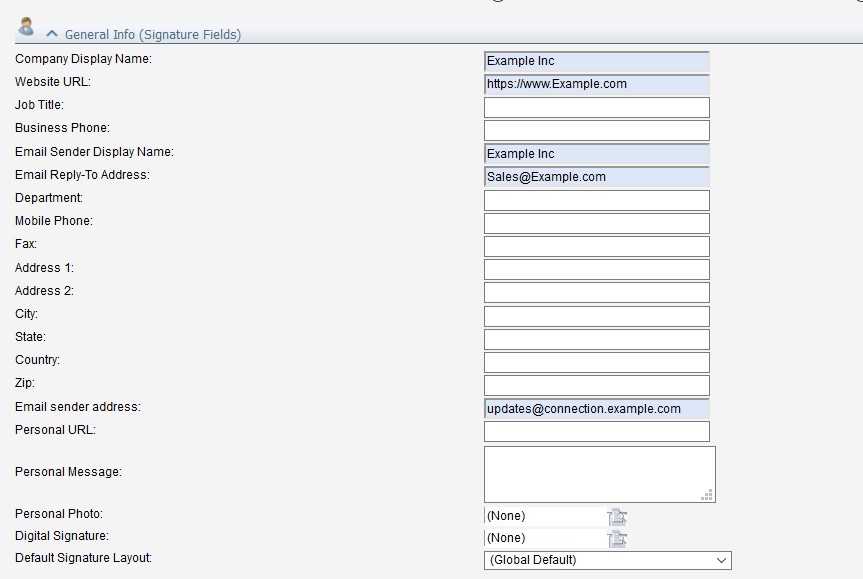Focus the Job Title text box
Screen dimensions: 863x579
597,107
